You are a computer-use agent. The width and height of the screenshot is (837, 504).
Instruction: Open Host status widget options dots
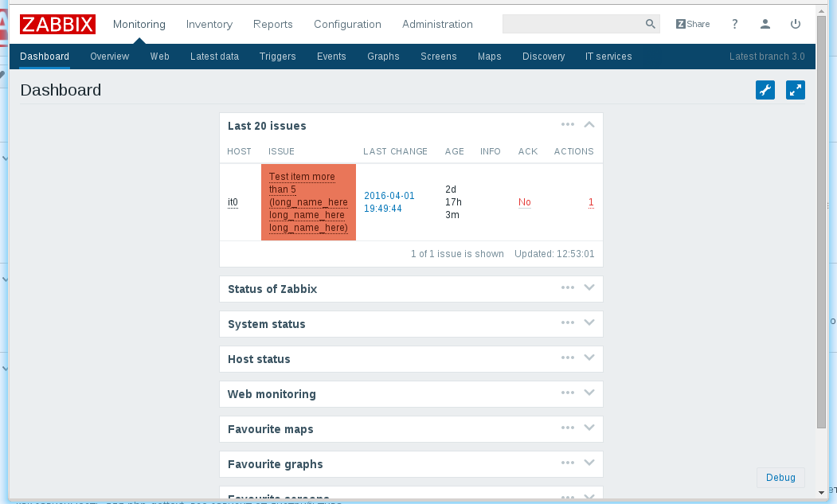click(x=568, y=357)
